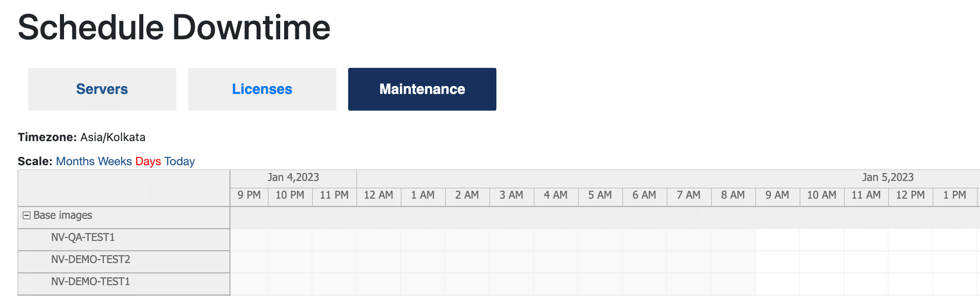Jump to Today in schedule
The height and width of the screenshot is (296, 980).
(180, 161)
